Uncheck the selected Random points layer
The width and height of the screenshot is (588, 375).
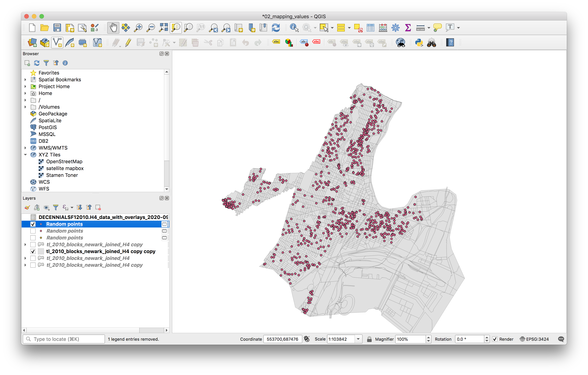33,224
